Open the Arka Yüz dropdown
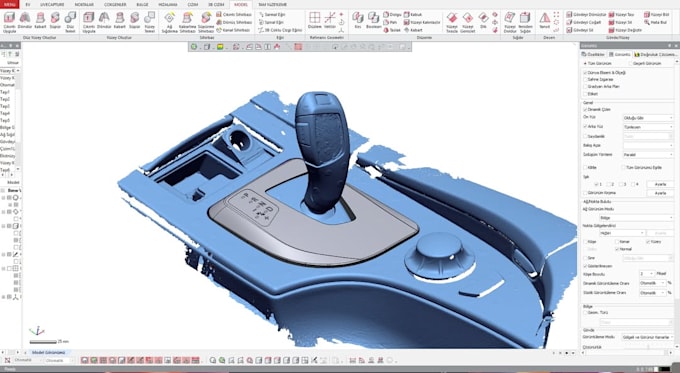This screenshot has height=373, width=680. pos(648,127)
